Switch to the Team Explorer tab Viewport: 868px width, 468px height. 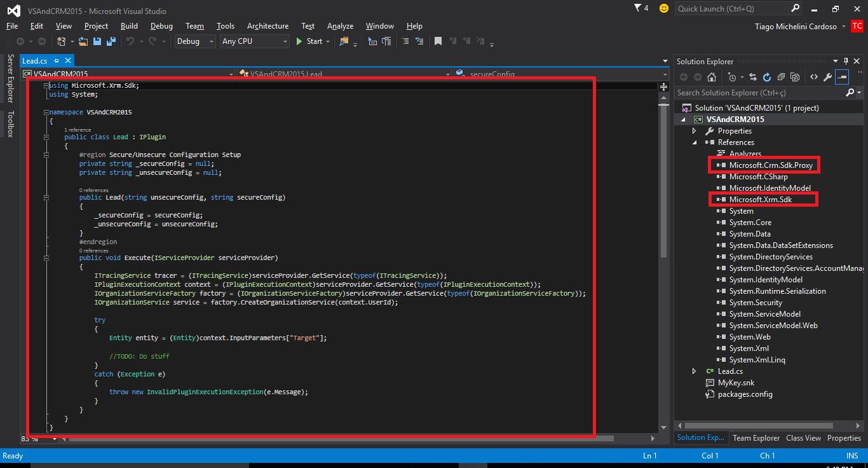[756, 438]
